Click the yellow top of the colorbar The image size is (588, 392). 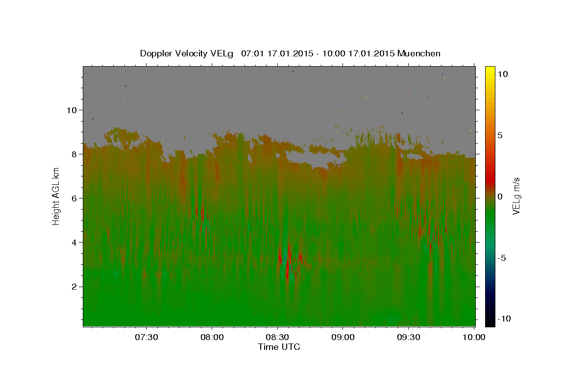coord(490,71)
